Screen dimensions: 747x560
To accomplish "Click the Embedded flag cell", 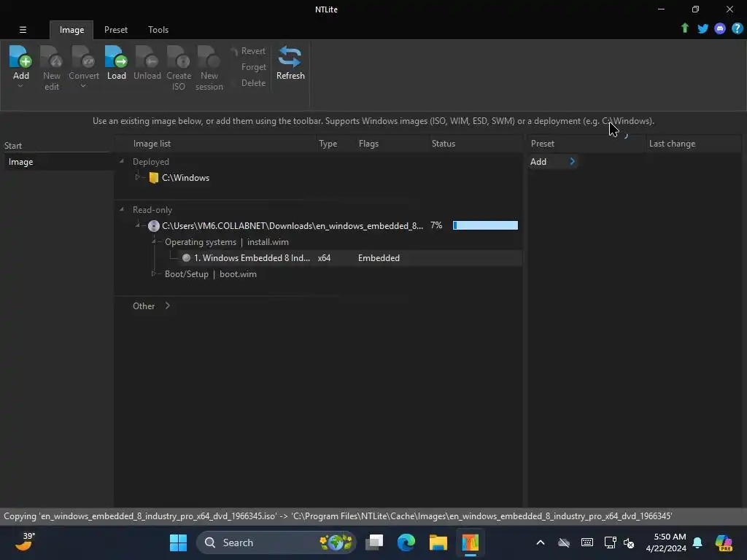I will (379, 257).
